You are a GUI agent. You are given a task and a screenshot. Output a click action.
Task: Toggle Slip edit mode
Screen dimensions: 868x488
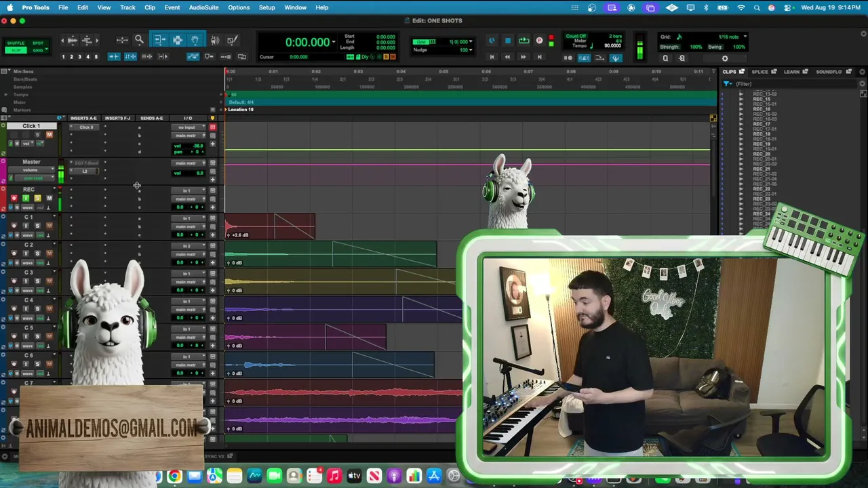pyautogui.click(x=16, y=50)
